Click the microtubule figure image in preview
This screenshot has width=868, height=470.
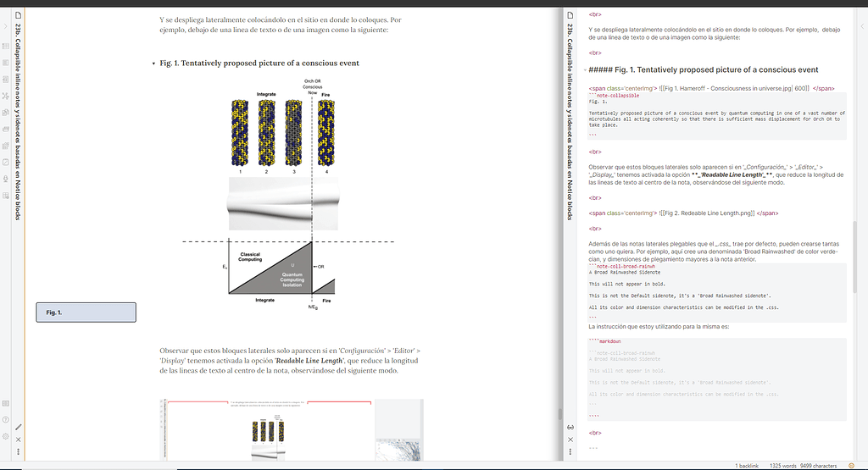287,193
